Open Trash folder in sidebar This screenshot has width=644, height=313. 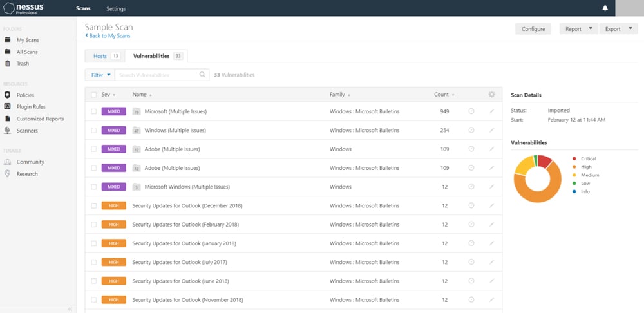pyautogui.click(x=23, y=64)
